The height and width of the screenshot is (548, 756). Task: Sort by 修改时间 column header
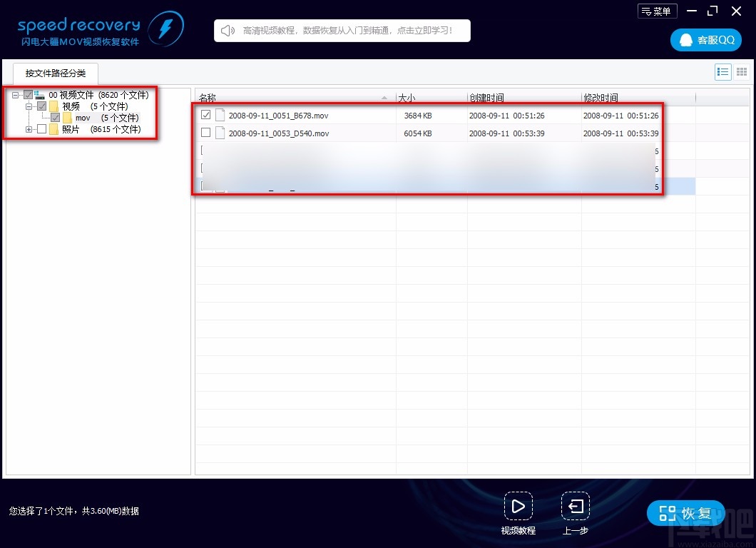(638, 98)
